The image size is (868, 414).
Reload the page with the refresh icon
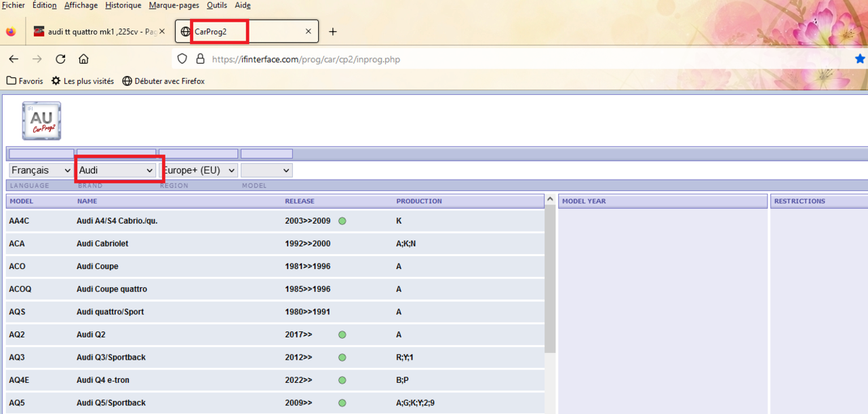[x=60, y=59]
